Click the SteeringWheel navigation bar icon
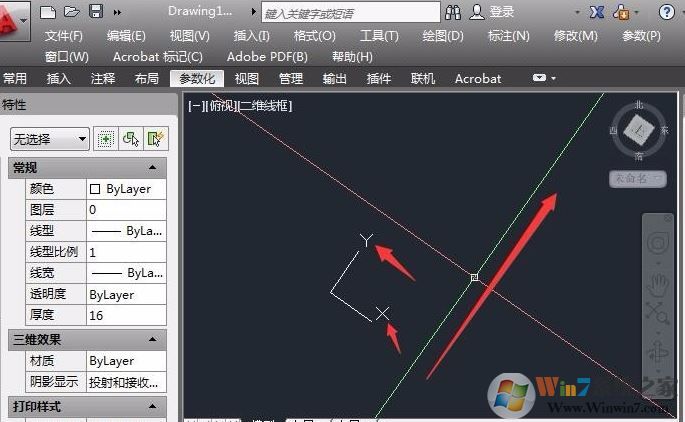Screen dimensions: 685x422 click(657, 242)
